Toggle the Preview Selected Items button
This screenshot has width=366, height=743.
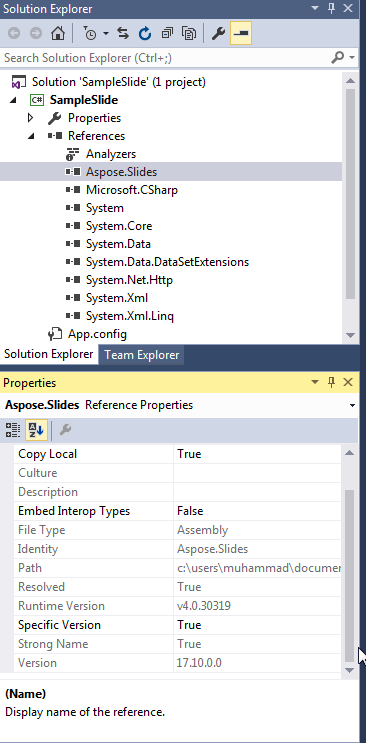coord(241,33)
